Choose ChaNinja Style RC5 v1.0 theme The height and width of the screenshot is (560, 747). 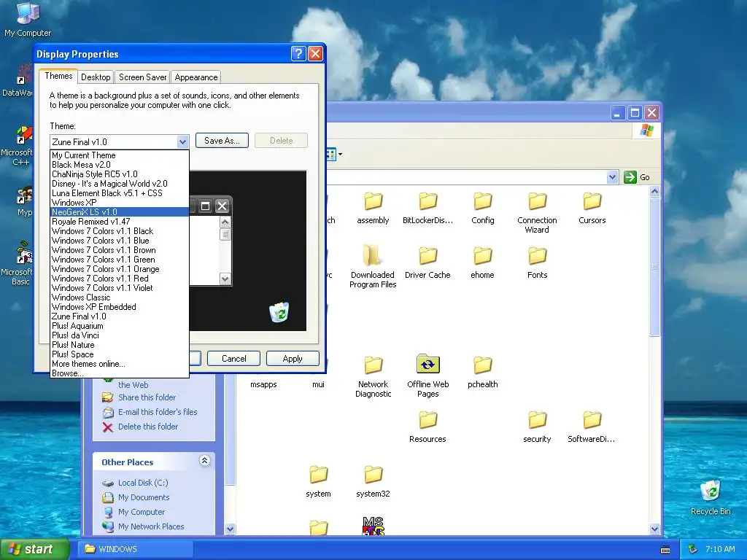[x=120, y=174]
